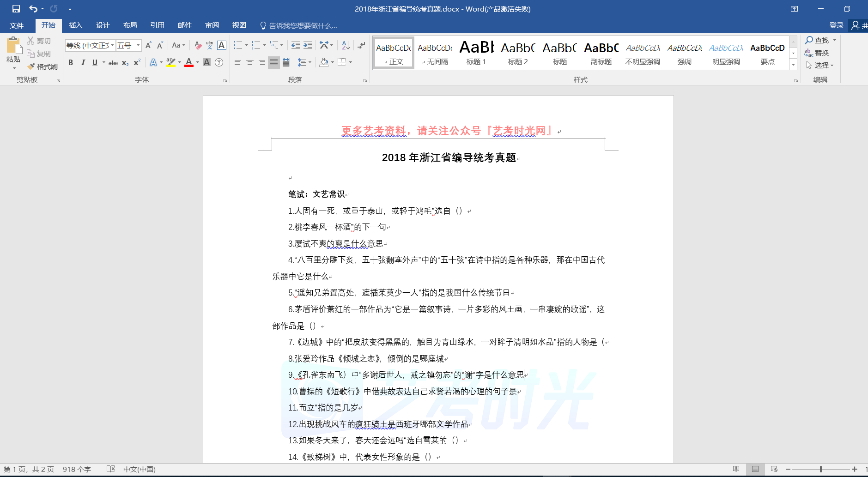Click the increase indent icon

(x=308, y=45)
